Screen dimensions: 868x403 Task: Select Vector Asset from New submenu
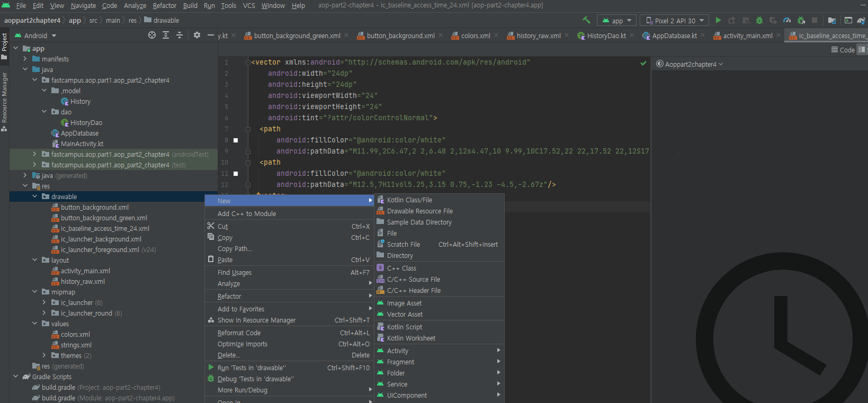point(439,314)
